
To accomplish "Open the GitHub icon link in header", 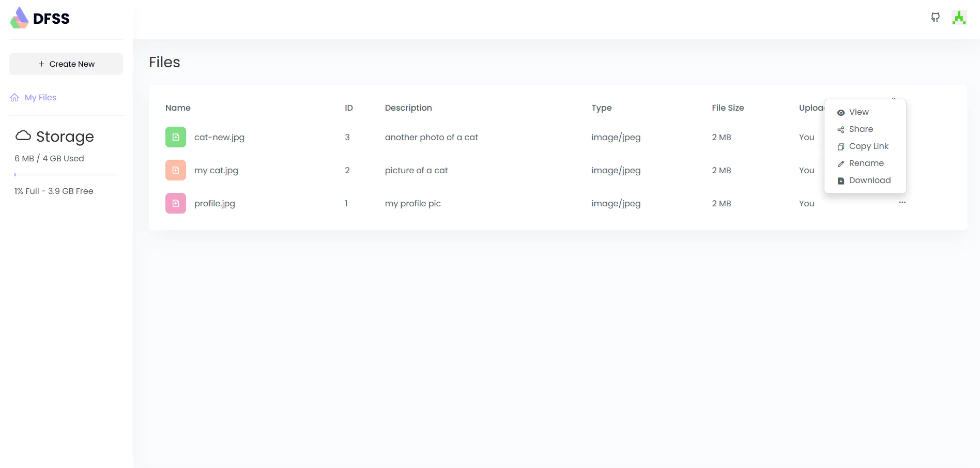I will pyautogui.click(x=935, y=18).
